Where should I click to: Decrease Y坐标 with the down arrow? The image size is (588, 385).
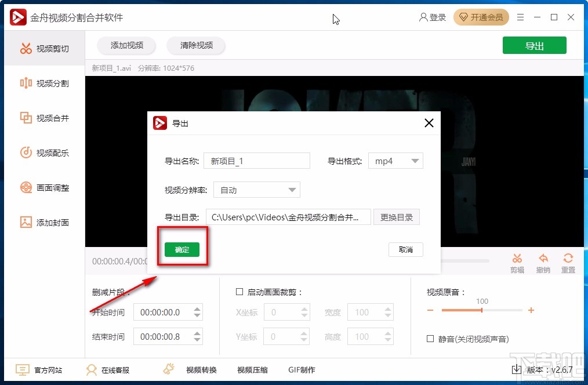tap(304, 340)
